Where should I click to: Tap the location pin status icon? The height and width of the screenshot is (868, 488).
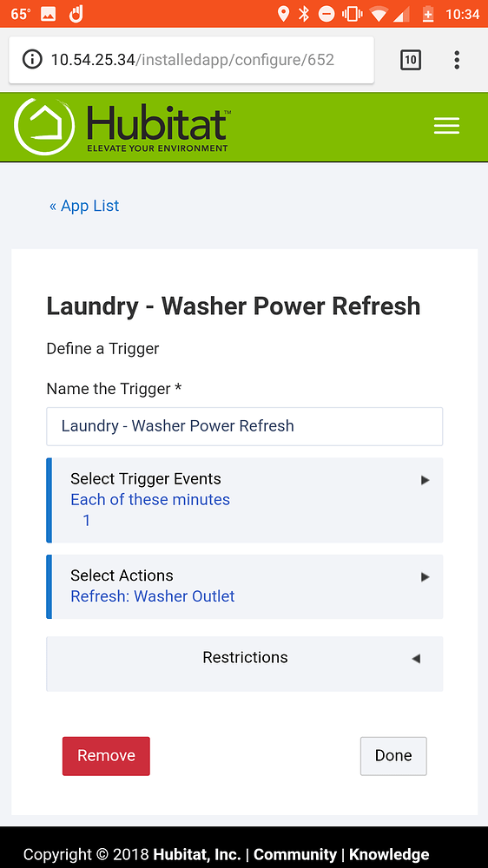click(x=283, y=14)
